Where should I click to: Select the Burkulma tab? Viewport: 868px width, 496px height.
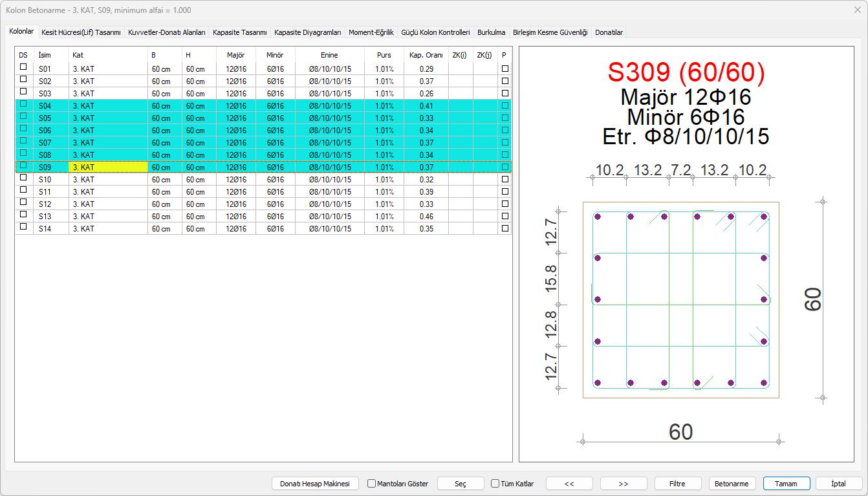(x=491, y=32)
